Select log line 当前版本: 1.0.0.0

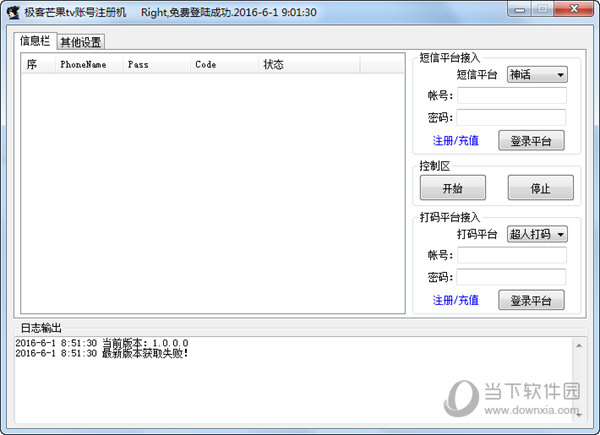pos(102,343)
